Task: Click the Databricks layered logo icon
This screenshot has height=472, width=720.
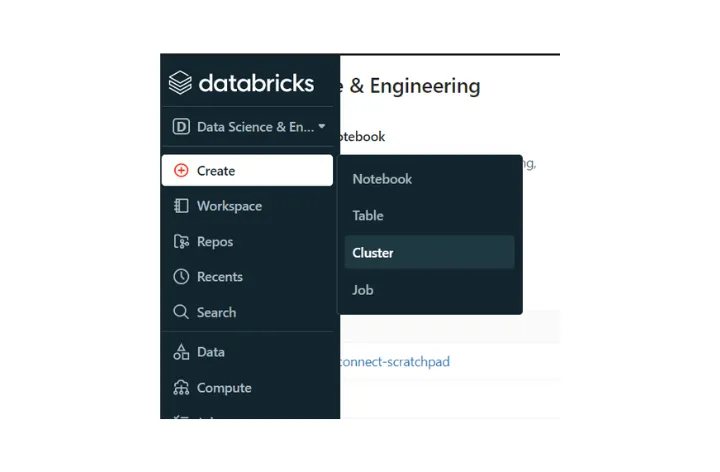Action: point(180,83)
